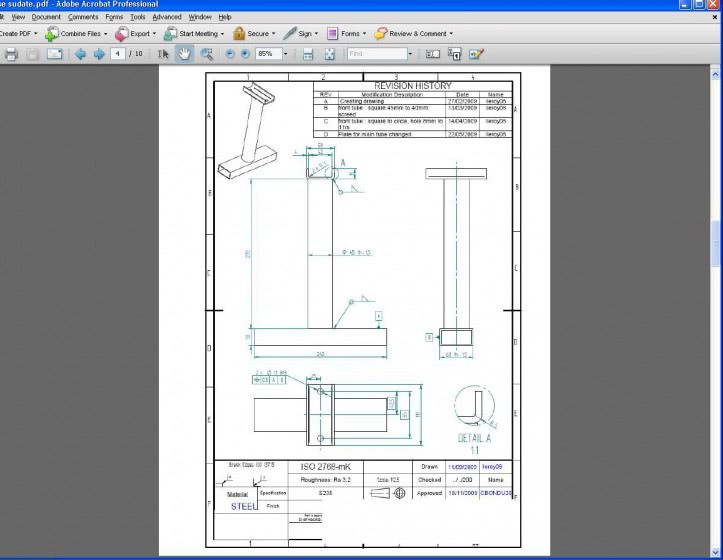Activate the Marquee Zoom tool
The width and height of the screenshot is (723, 560).
[207, 54]
